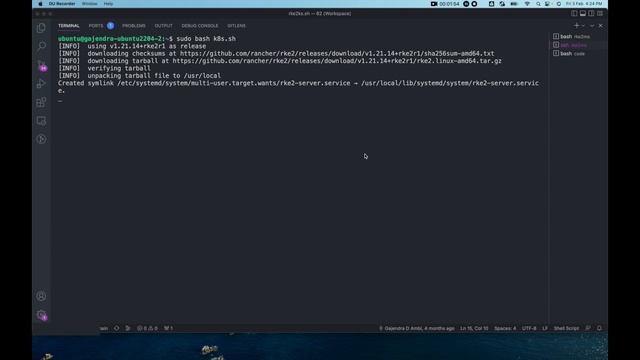Click errors and warnings count in status bar
640x360 pixels.
tap(147, 328)
